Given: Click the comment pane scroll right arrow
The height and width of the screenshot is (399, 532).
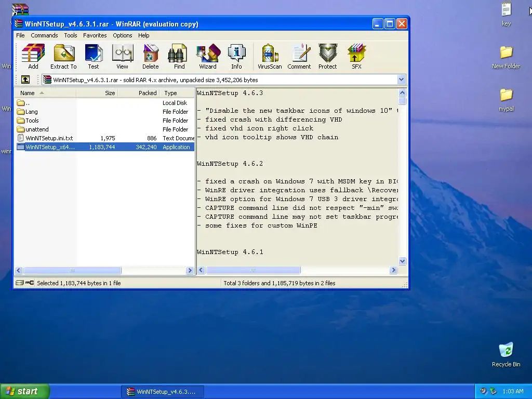Looking at the screenshot, I should coord(394,270).
